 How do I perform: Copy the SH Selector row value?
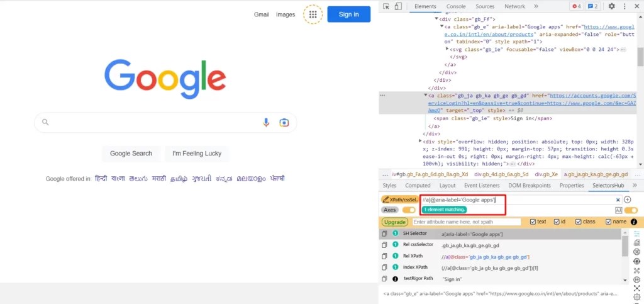pos(384,234)
